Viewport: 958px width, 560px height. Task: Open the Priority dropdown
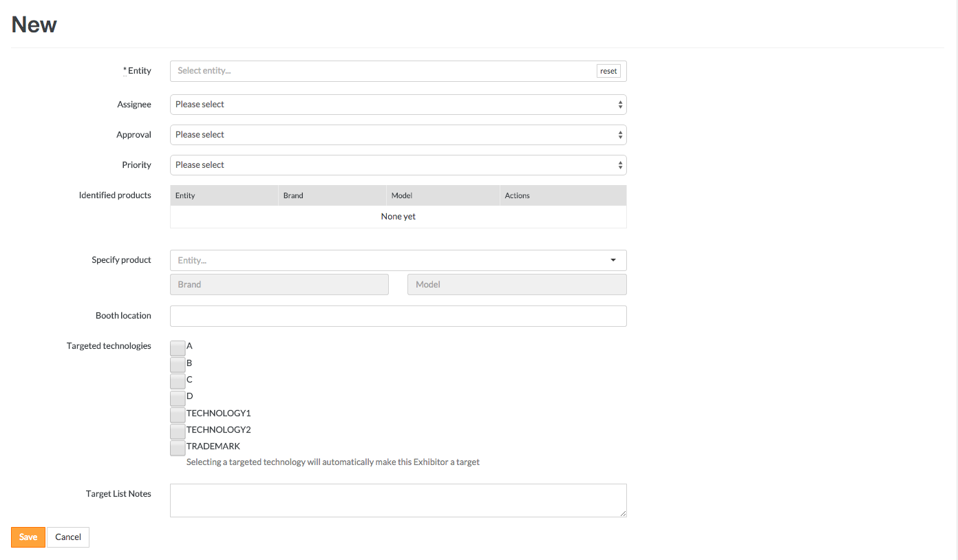398,165
